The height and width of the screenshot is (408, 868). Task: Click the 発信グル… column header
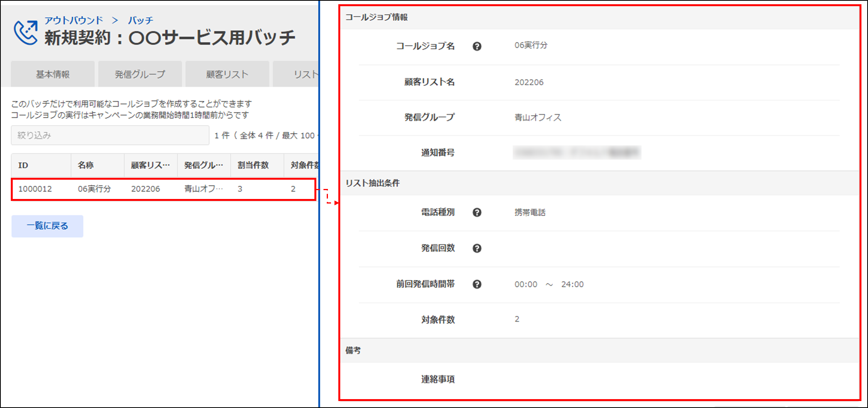click(x=203, y=165)
